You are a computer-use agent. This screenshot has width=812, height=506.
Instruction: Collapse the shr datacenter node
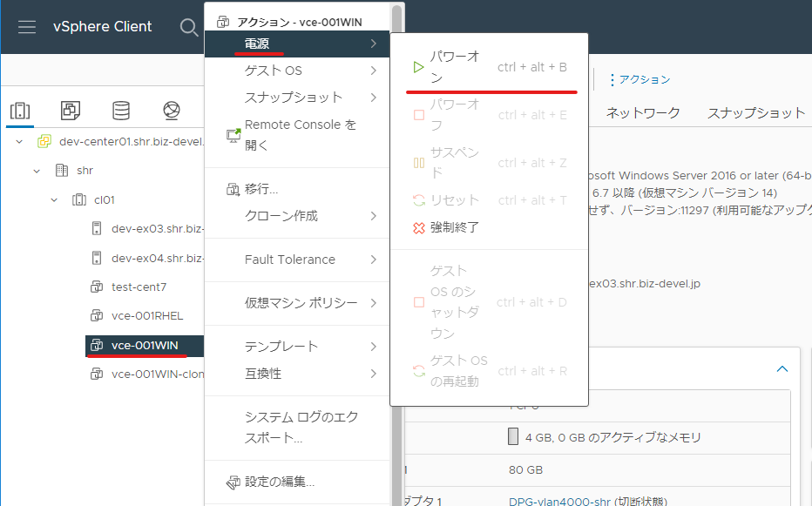tap(37, 171)
